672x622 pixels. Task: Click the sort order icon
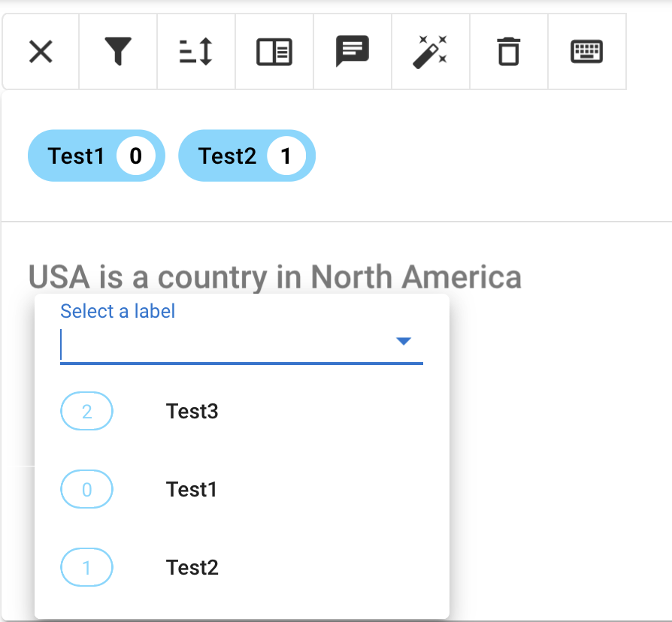point(195,51)
